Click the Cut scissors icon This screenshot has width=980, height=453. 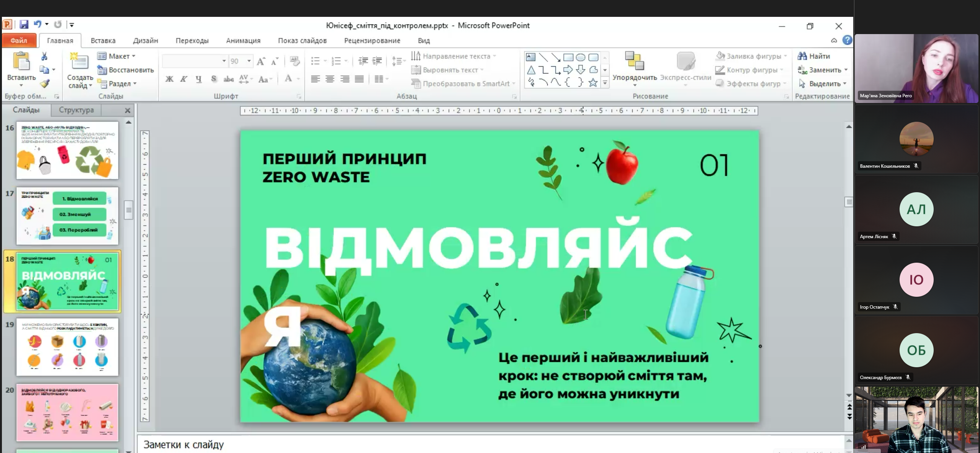coord(44,57)
